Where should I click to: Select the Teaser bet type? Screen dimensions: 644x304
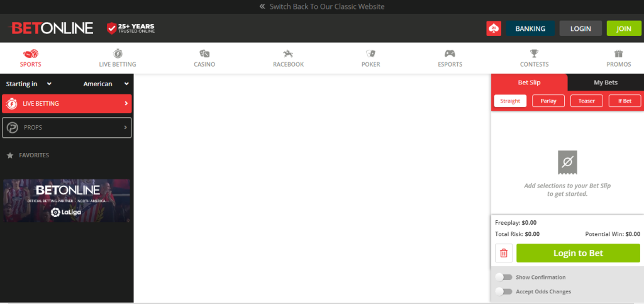[x=587, y=101]
